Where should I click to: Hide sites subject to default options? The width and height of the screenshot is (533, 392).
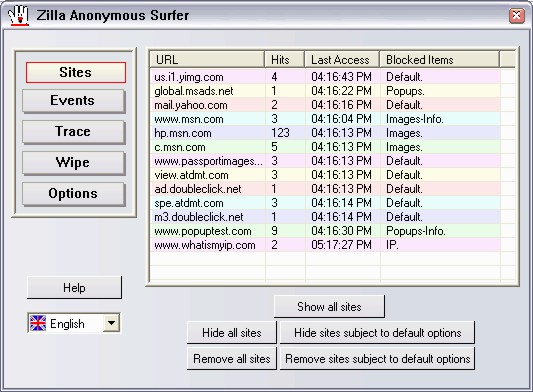(x=377, y=333)
